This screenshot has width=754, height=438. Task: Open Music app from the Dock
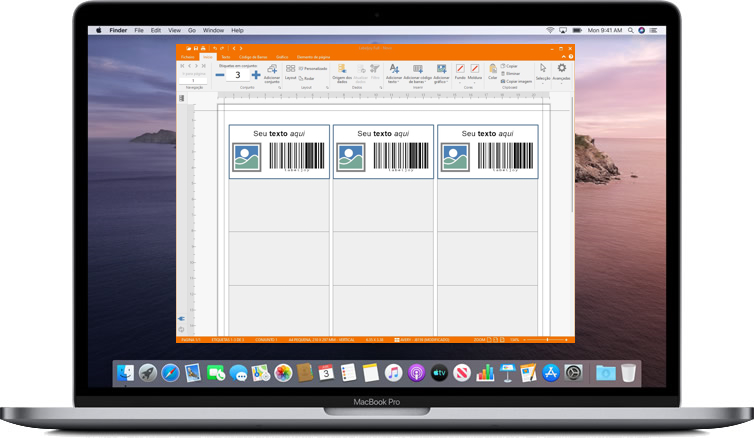393,373
